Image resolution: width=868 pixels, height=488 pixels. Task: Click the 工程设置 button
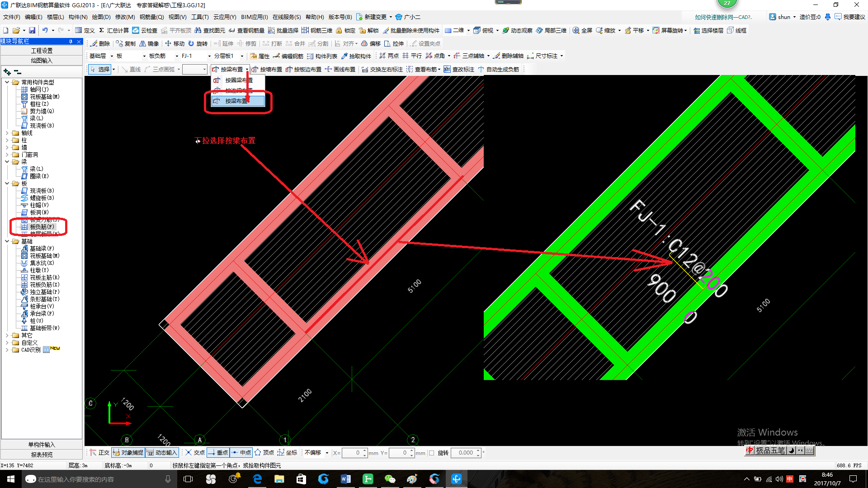pos(42,51)
